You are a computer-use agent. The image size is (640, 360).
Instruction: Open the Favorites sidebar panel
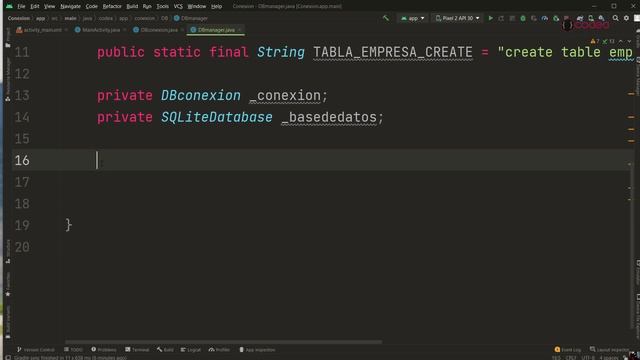(8, 284)
